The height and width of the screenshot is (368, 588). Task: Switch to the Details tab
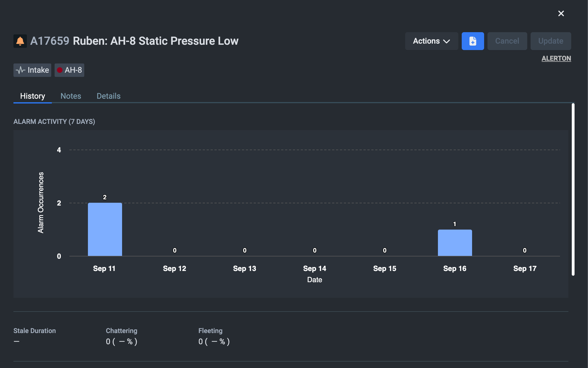(x=108, y=96)
